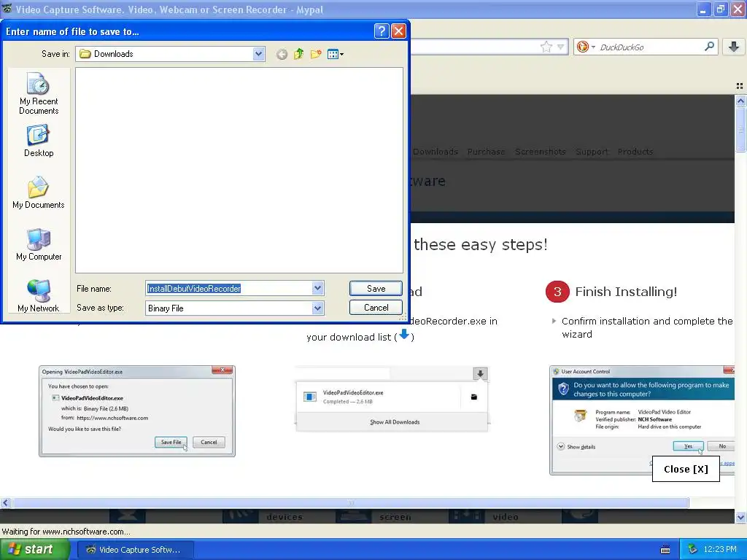Go back to last folder visited
This screenshot has width=747, height=560.
[x=282, y=54]
